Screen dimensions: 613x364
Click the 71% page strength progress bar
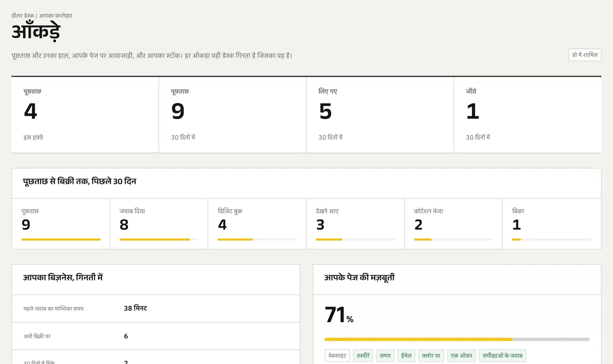pos(457,340)
